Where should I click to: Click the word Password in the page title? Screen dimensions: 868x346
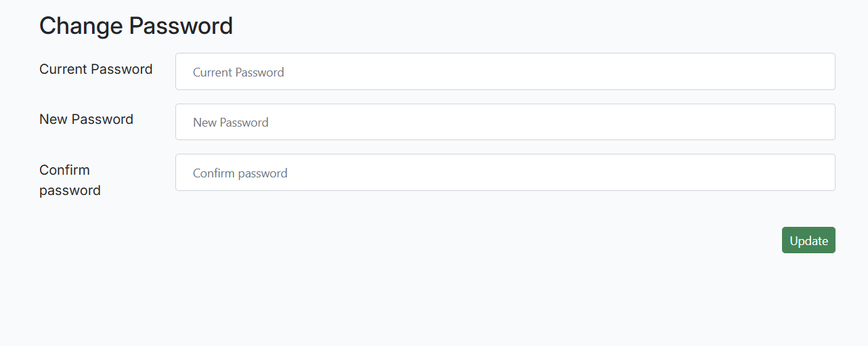click(181, 26)
